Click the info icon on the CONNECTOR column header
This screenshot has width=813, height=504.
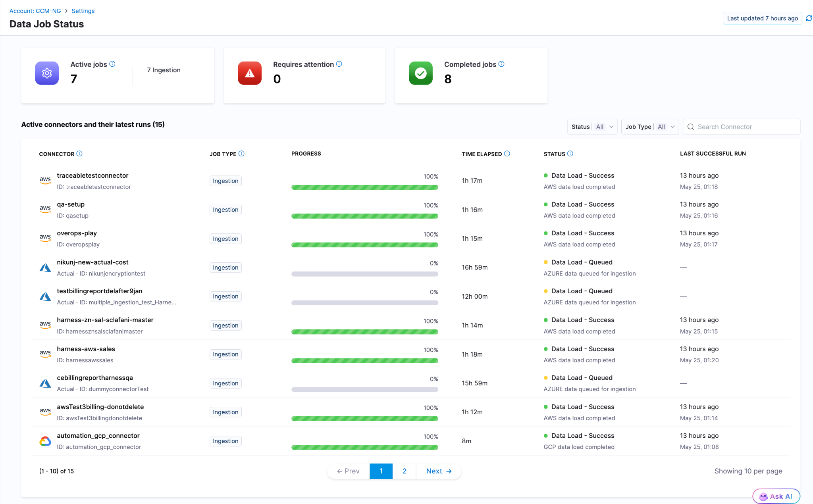tap(79, 154)
